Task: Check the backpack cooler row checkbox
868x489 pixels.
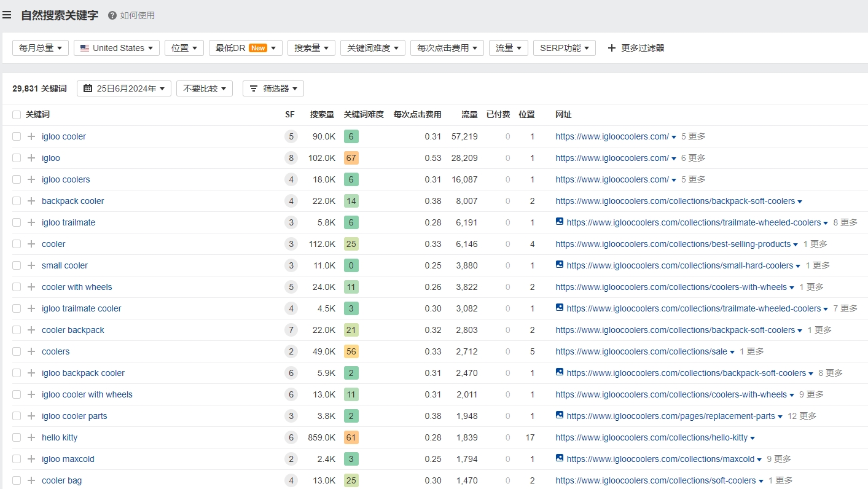Action: click(17, 201)
